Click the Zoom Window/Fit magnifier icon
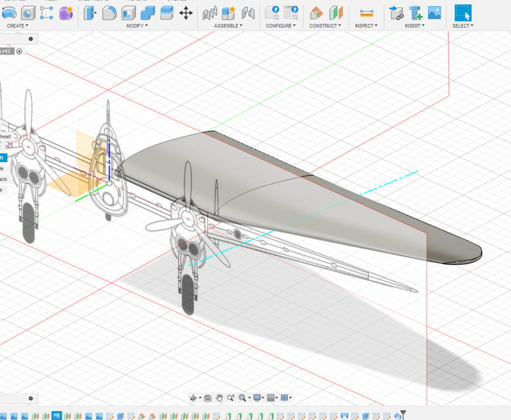The width and height of the screenshot is (511, 420). 242,398
